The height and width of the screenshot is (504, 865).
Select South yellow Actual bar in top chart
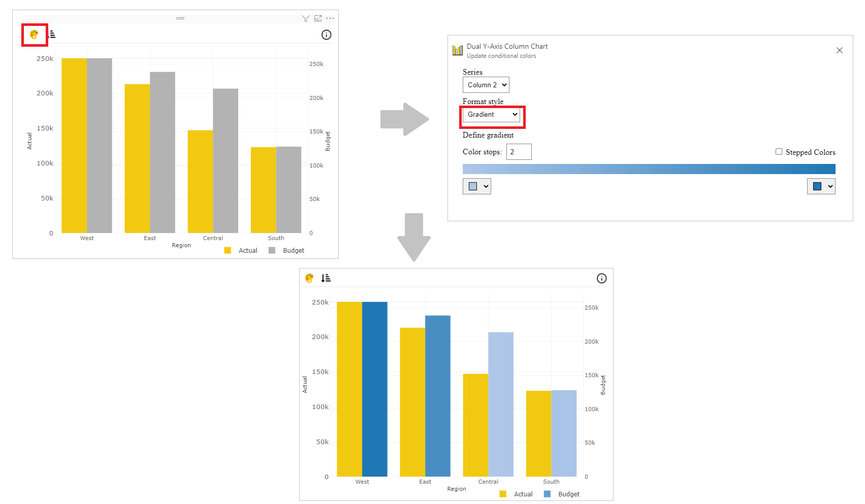[x=264, y=190]
